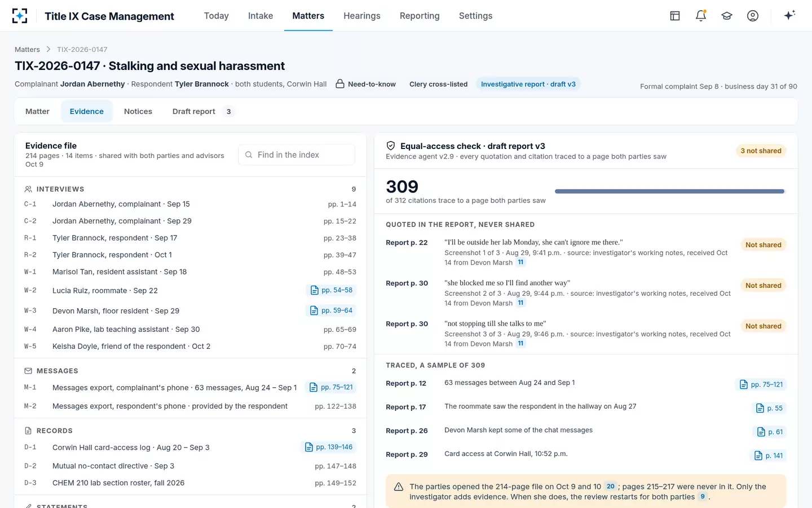Viewport: 812px width, 508px height.
Task: Click the Title IX Case Management logo icon
Action: click(20, 16)
